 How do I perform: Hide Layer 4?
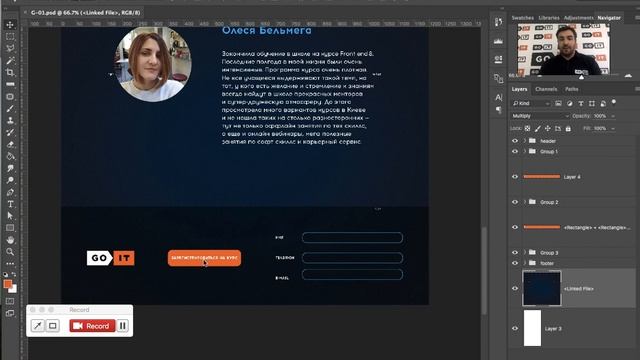tap(515, 177)
